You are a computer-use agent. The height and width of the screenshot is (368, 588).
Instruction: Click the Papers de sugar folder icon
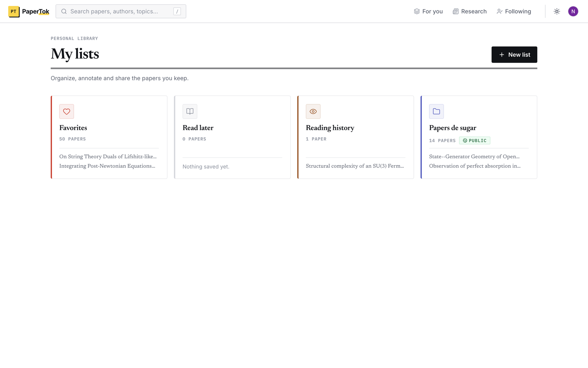pyautogui.click(x=437, y=112)
